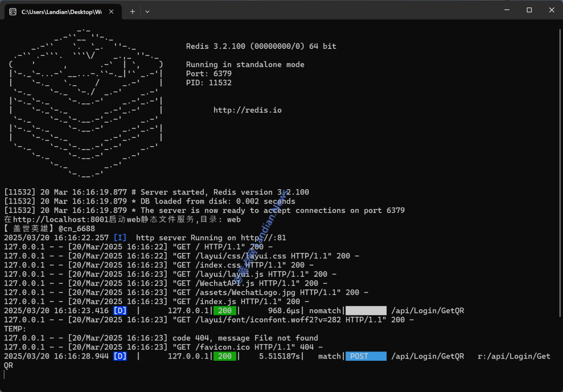Close the terminal window
This screenshot has width=563, height=392.
552,10
